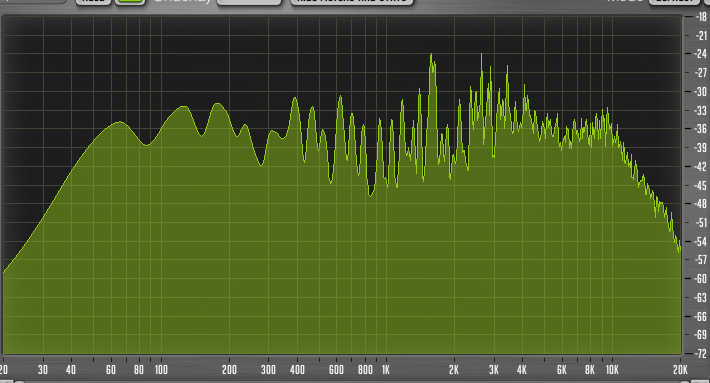The height and width of the screenshot is (383, 710).
Task: Open the wide dropdown in top bar center
Action: (352, 2)
